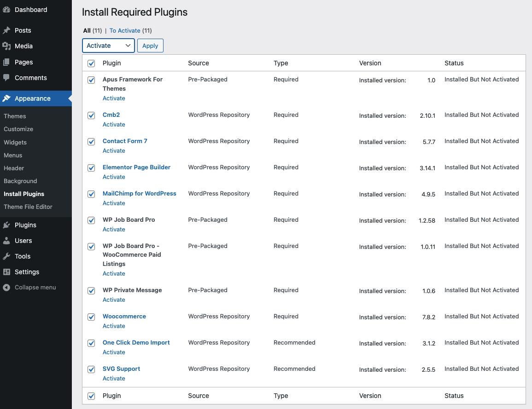Image resolution: width=532 pixels, height=409 pixels.
Task: Open the One Click Demo Import name link
Action: tap(136, 343)
